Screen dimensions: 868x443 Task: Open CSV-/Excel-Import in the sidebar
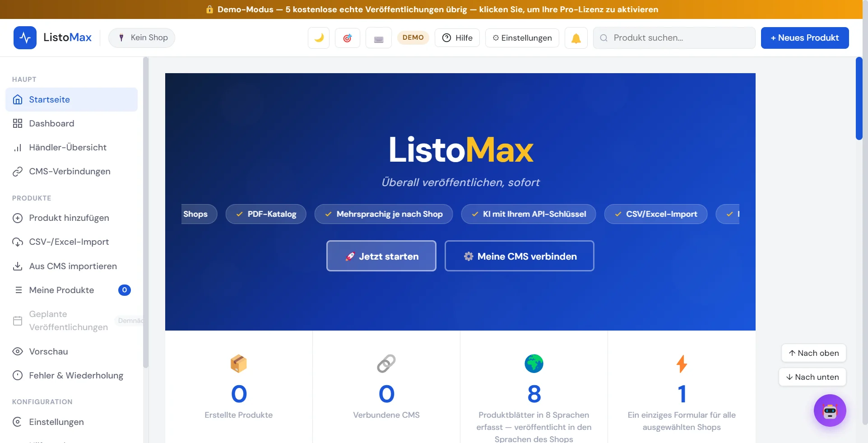(x=71, y=242)
